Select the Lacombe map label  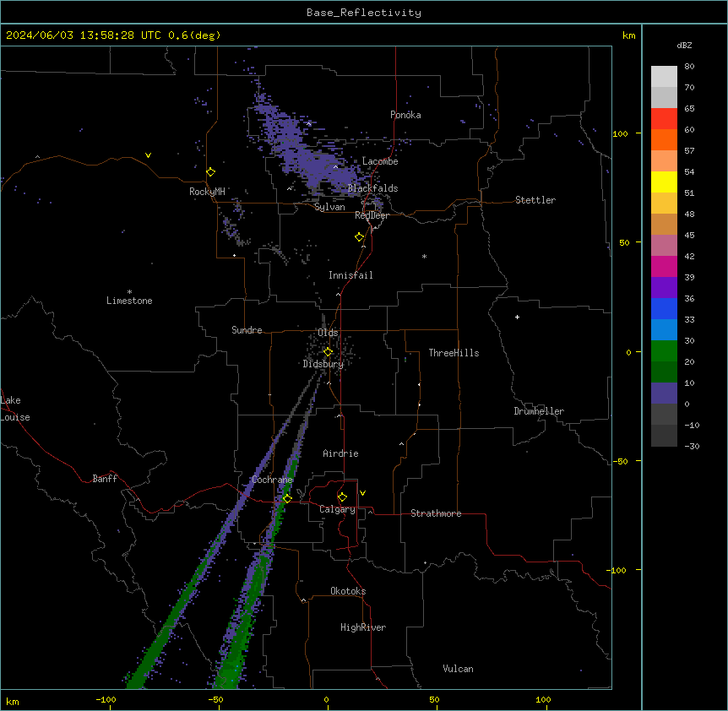tap(380, 161)
